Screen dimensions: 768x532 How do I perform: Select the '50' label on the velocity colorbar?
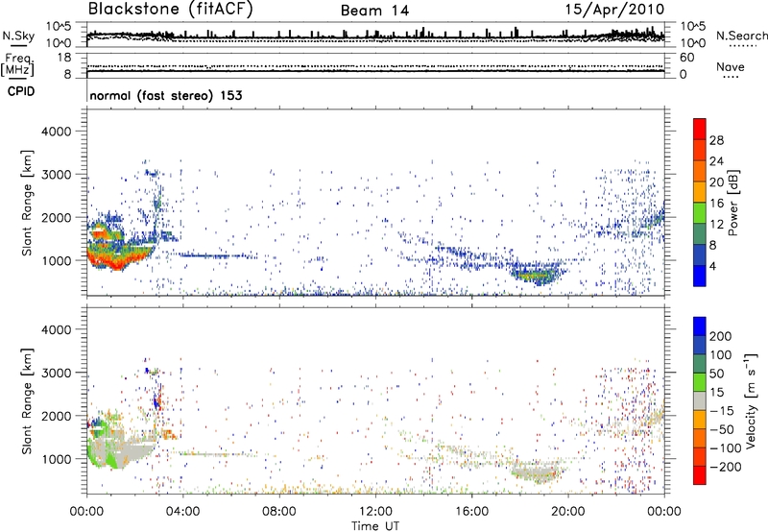tap(716, 374)
